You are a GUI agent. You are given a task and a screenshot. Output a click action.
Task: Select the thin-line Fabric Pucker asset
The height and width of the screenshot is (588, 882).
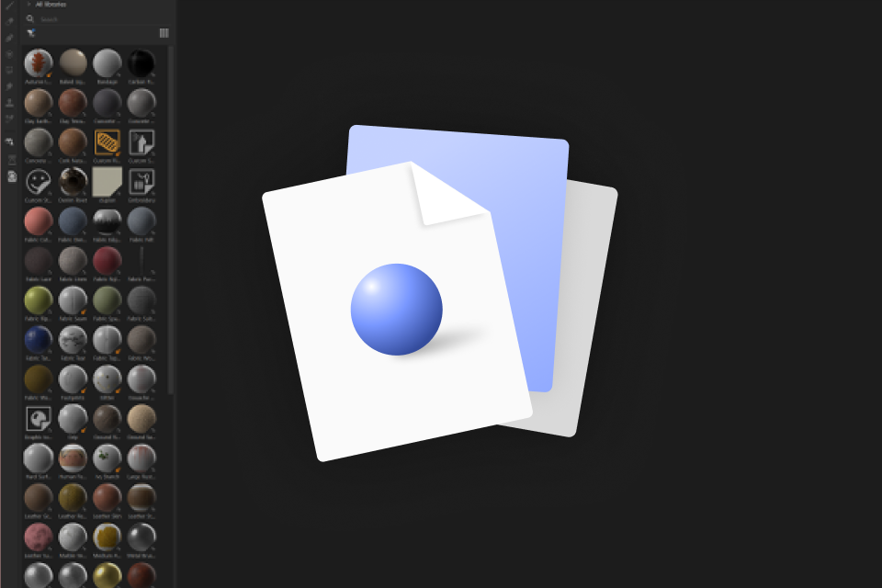(x=141, y=261)
